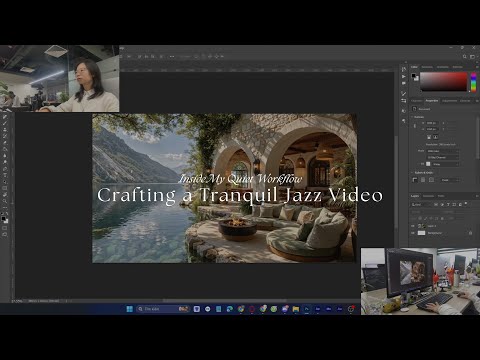Open File Explorer from the taskbar
Screen dimensions: 480x360
coord(295,309)
